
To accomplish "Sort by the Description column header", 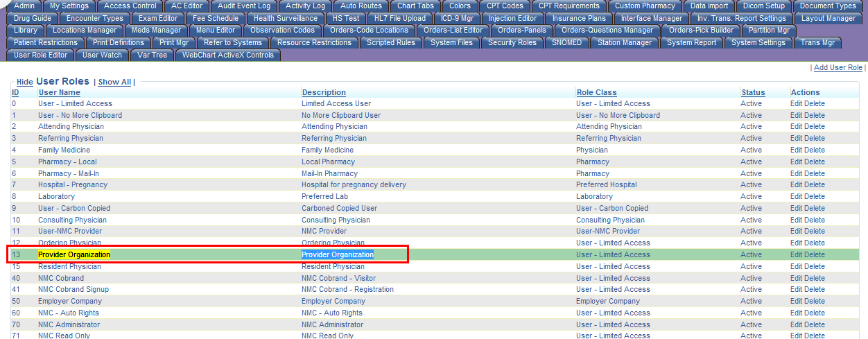I will click(x=323, y=92).
